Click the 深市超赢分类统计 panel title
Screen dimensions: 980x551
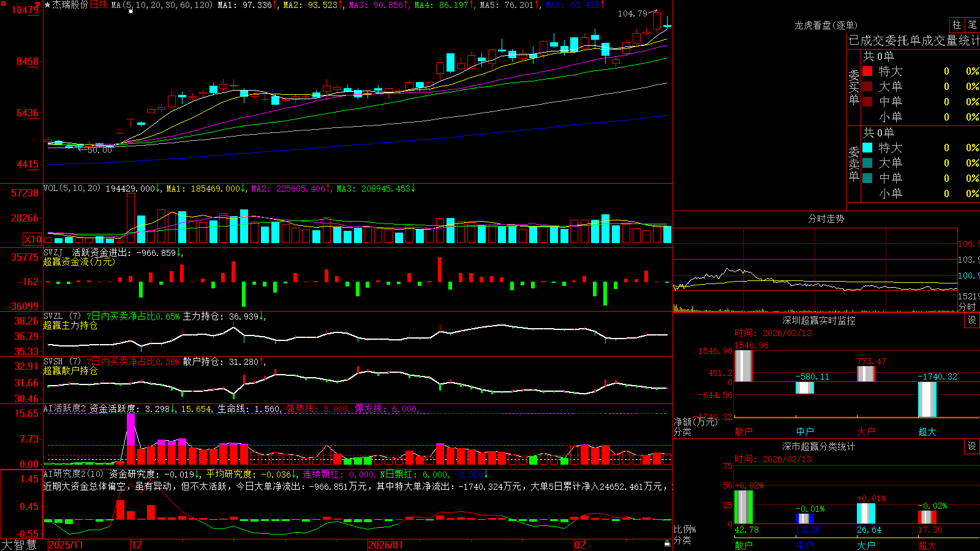[x=819, y=446]
